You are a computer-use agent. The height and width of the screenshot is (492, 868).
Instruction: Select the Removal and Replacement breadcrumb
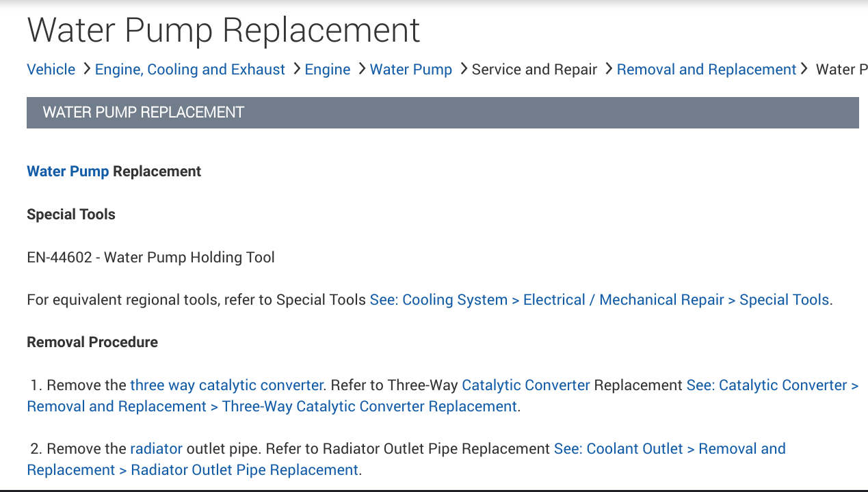point(707,70)
